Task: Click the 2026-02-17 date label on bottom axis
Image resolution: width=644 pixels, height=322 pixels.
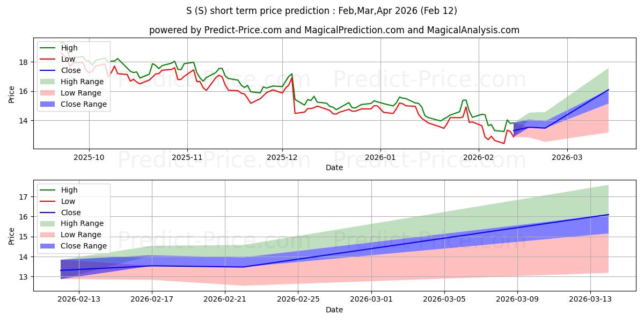Action: click(152, 300)
